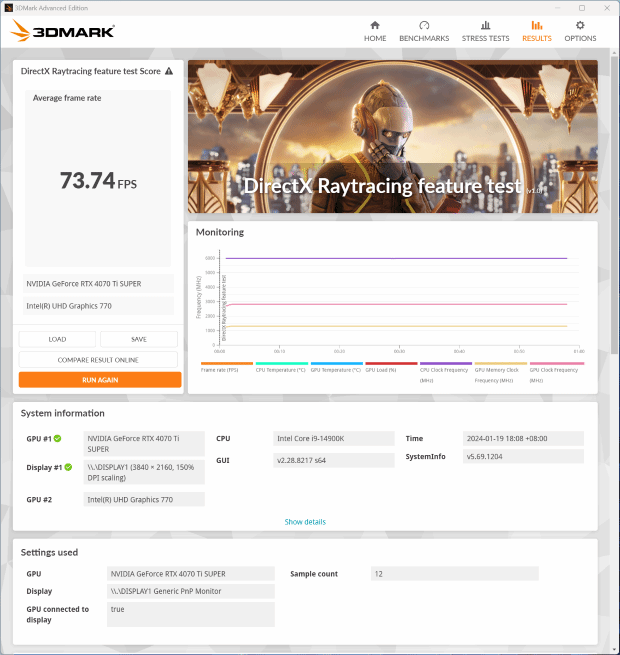
Task: Open Benchmarks gauge icon
Action: pyautogui.click(x=424, y=25)
